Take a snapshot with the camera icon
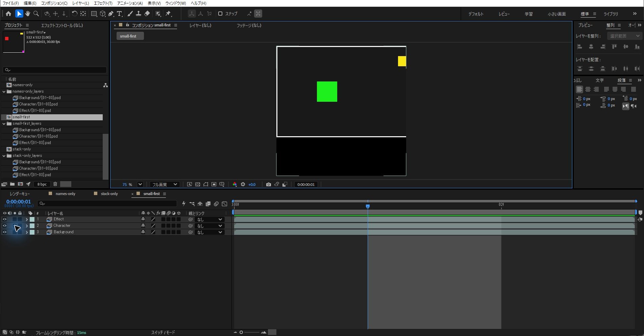This screenshot has width=644, height=336. 268,185
